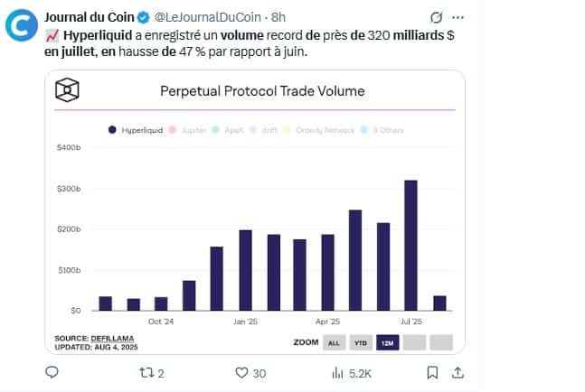Open the 8h timestamp link
The width and height of the screenshot is (585, 392).
[x=278, y=17]
